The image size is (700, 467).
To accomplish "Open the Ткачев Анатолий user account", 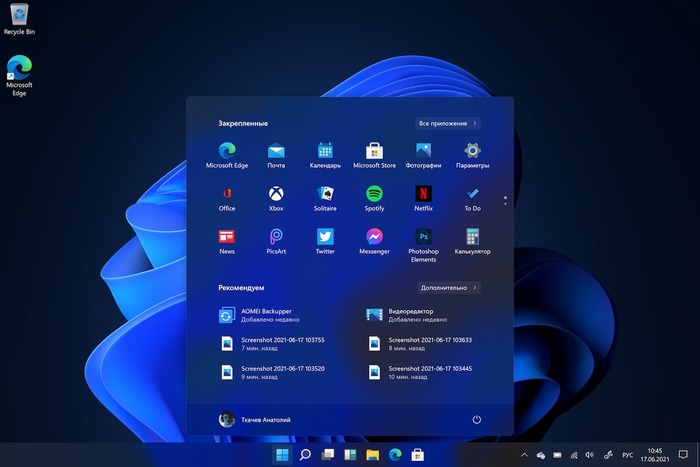I will click(254, 419).
